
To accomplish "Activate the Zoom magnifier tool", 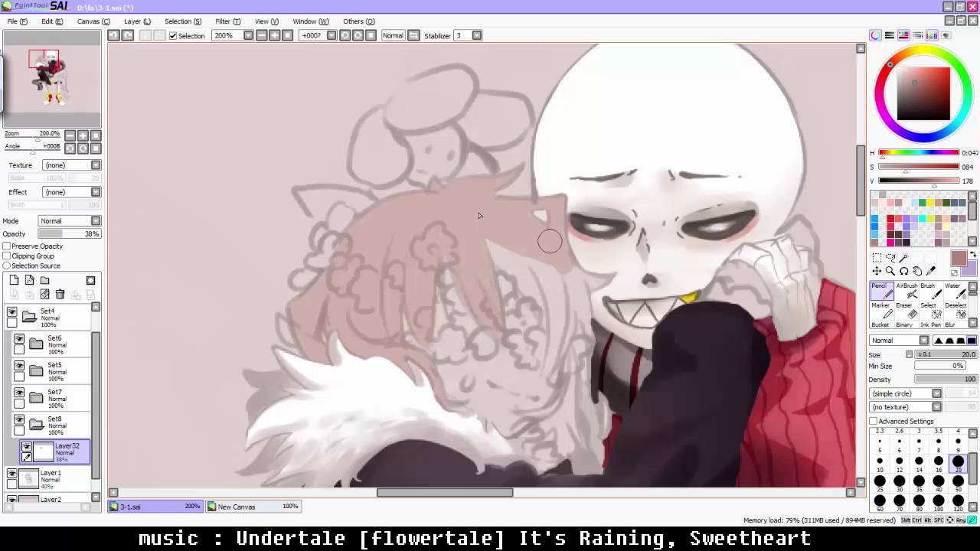I will [890, 271].
